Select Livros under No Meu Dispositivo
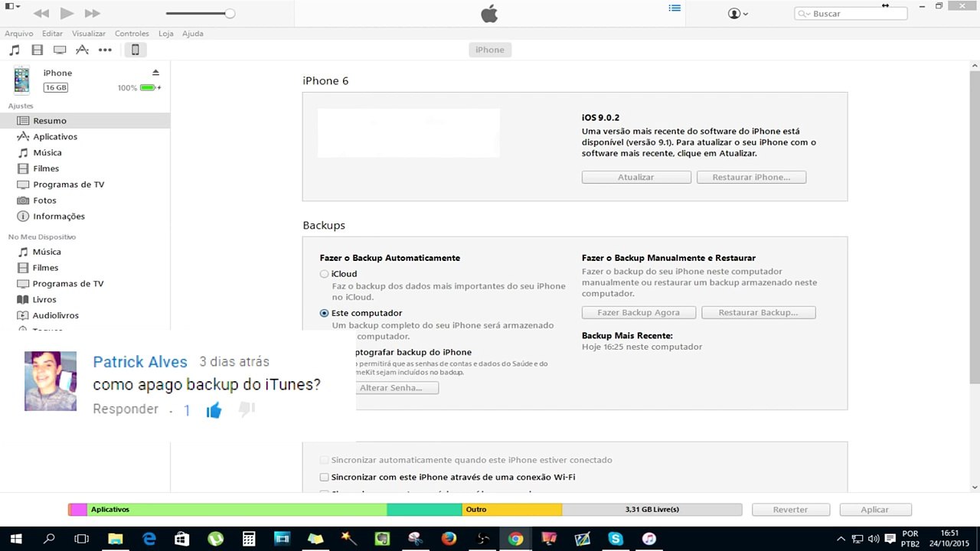This screenshot has height=551, width=980. click(x=85, y=300)
